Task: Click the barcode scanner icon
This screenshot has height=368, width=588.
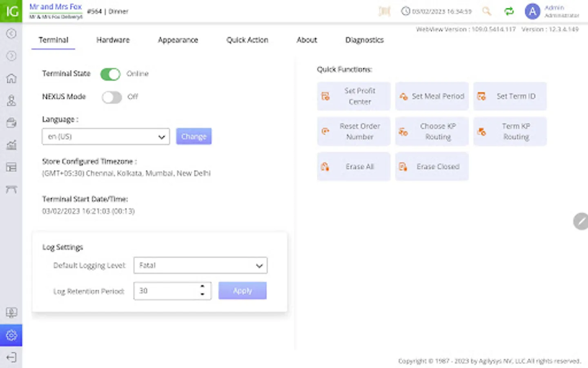Action: click(384, 11)
